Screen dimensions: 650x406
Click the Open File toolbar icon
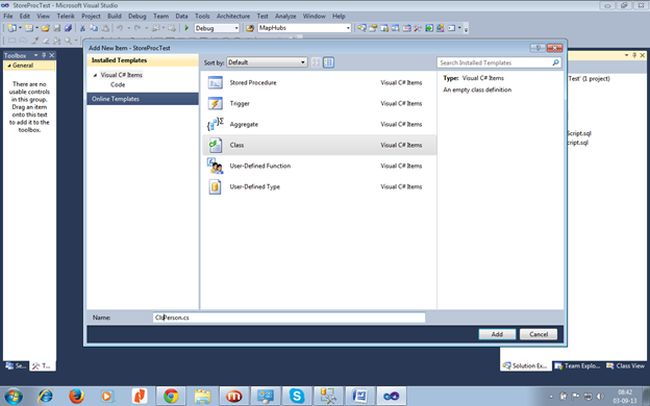(x=45, y=28)
